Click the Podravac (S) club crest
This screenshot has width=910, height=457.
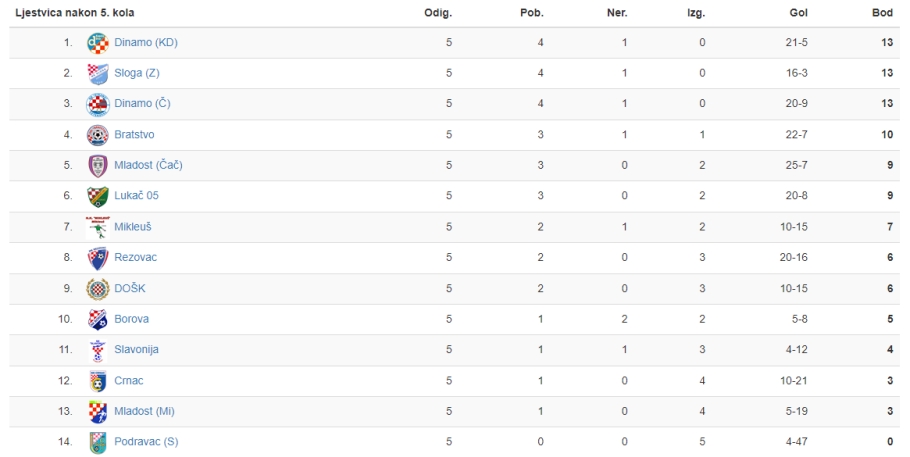pyautogui.click(x=98, y=442)
